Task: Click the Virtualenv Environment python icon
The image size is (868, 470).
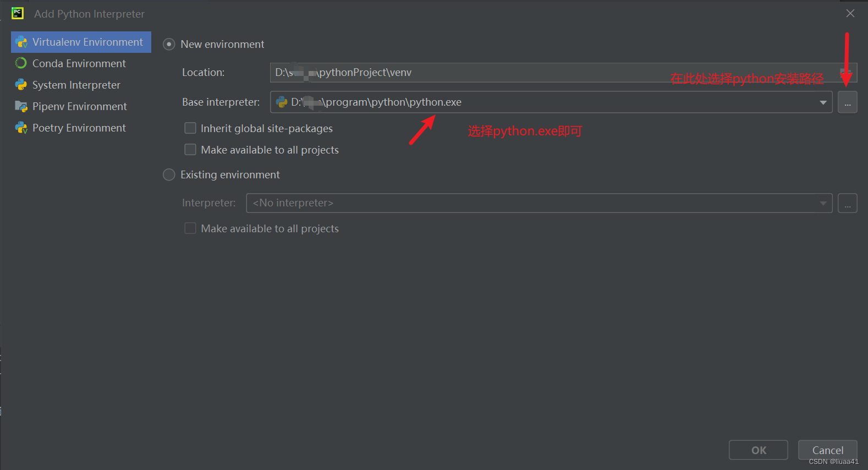Action: pos(21,42)
